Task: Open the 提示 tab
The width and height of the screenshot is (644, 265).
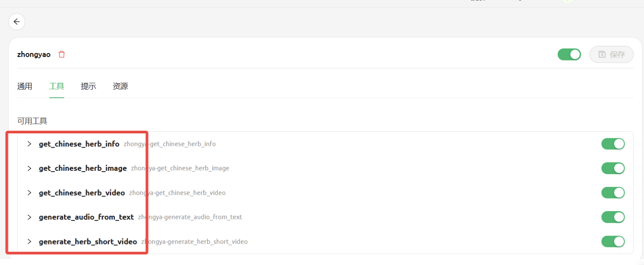Action: coord(88,86)
